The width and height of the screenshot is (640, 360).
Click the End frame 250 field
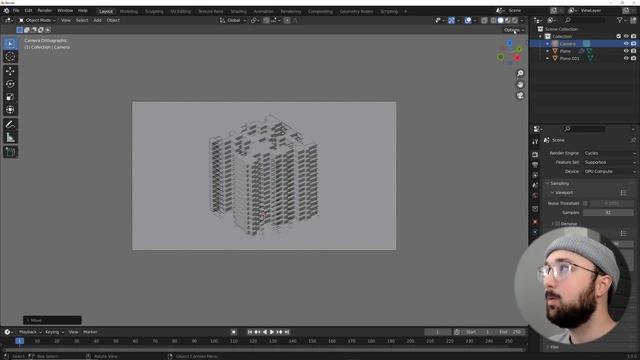tap(510, 332)
